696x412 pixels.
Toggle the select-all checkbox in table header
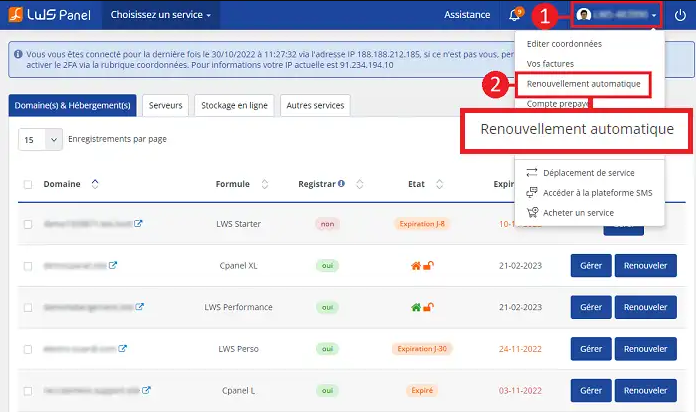tap(28, 184)
